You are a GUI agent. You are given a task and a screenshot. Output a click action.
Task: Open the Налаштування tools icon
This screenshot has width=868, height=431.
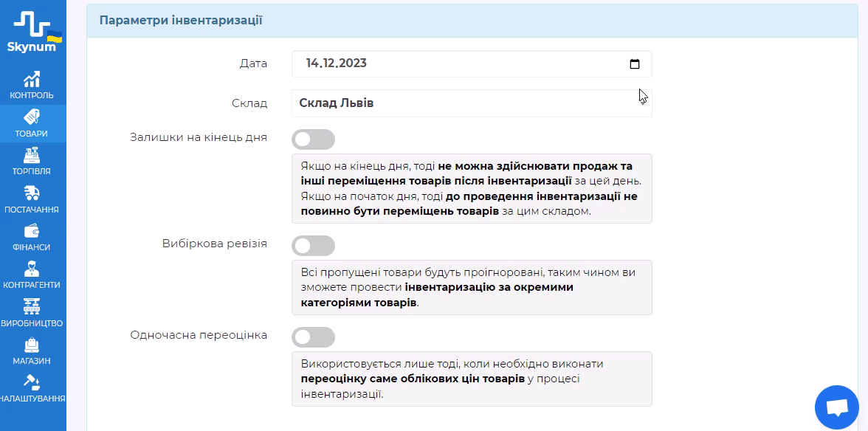[32, 382]
